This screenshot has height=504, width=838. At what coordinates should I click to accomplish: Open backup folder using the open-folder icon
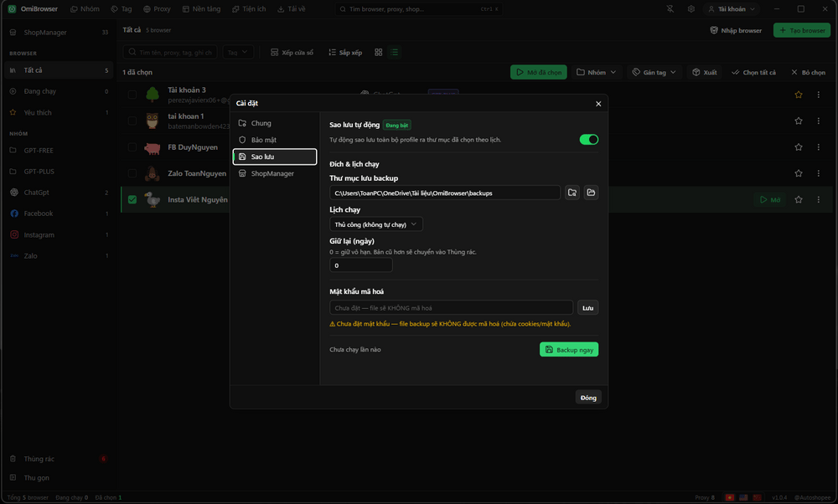tap(591, 193)
